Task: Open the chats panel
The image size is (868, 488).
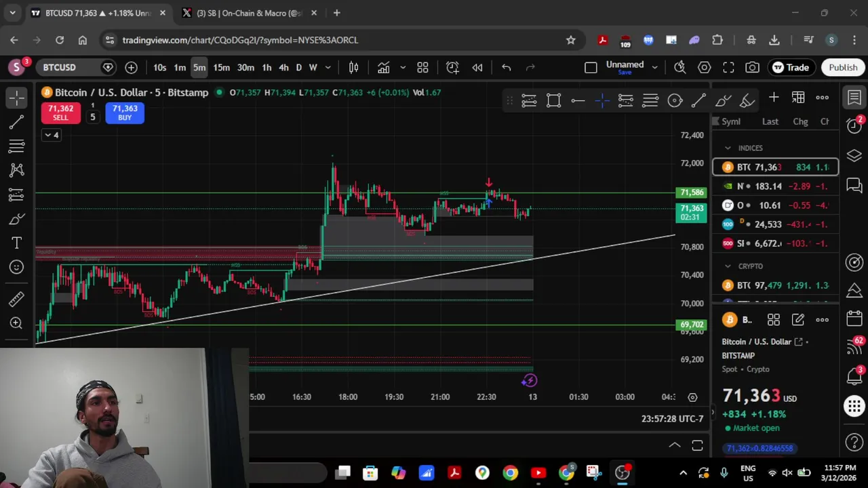Action: pyautogui.click(x=854, y=185)
